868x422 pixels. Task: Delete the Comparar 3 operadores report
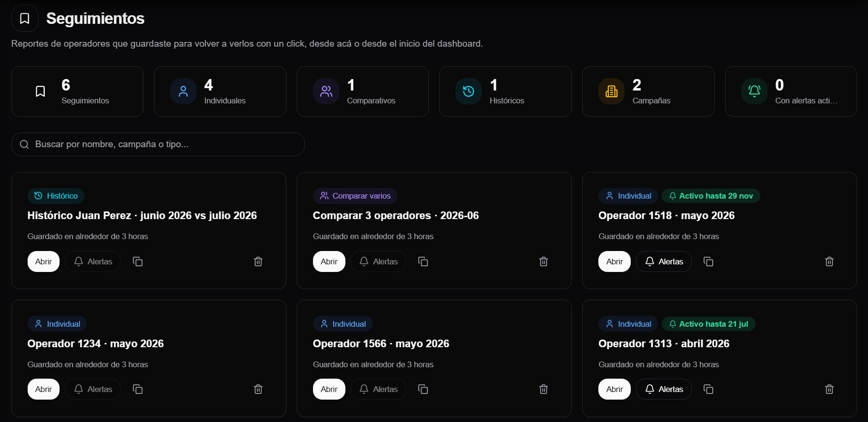point(544,261)
